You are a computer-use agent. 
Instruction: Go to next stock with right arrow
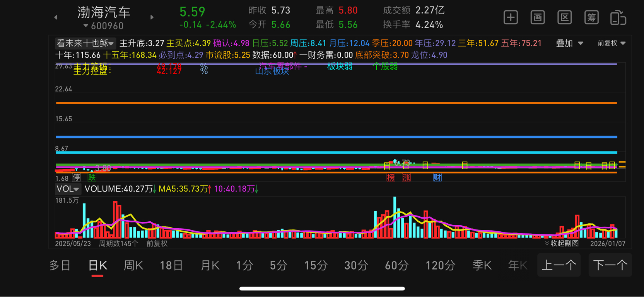pyautogui.click(x=152, y=17)
